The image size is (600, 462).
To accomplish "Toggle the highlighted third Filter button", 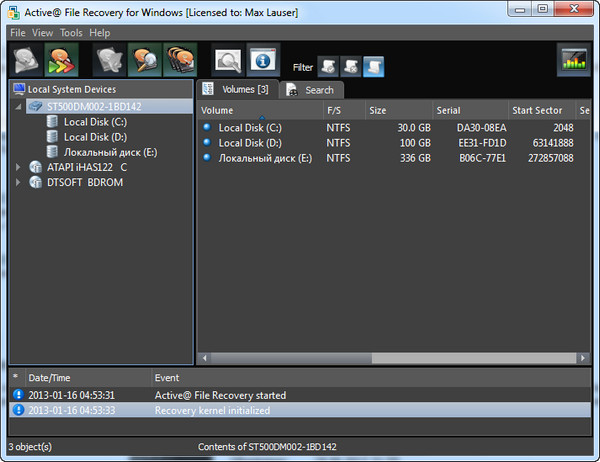I will tap(373, 67).
